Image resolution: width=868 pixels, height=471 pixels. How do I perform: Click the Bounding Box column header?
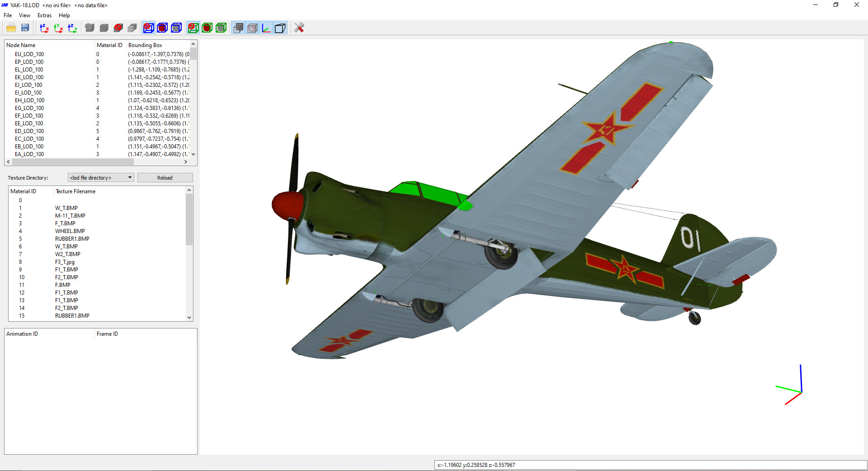pos(145,45)
